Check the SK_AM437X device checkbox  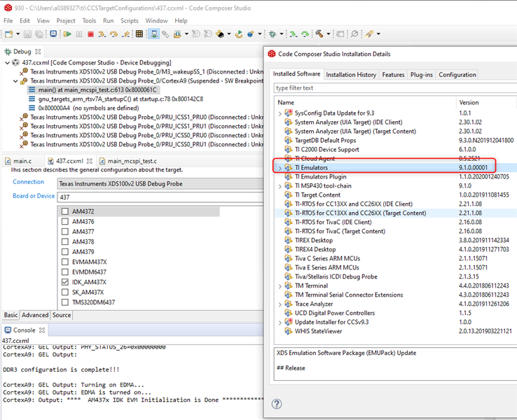[65, 292]
